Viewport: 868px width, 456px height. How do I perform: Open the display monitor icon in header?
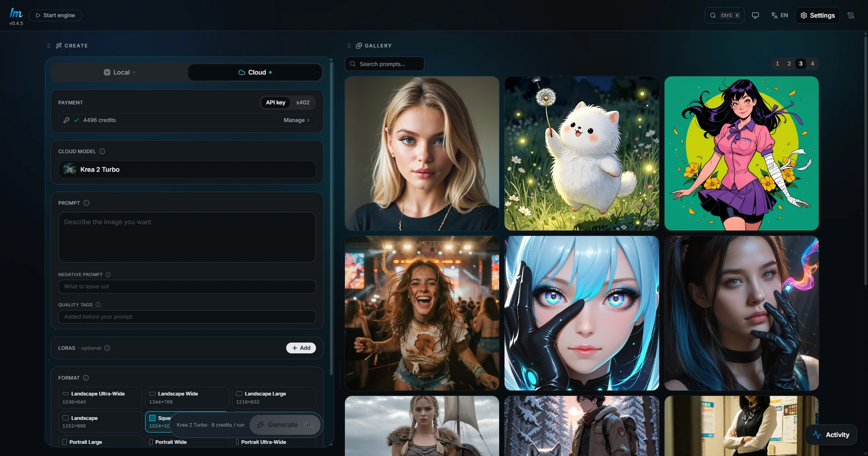pos(755,15)
